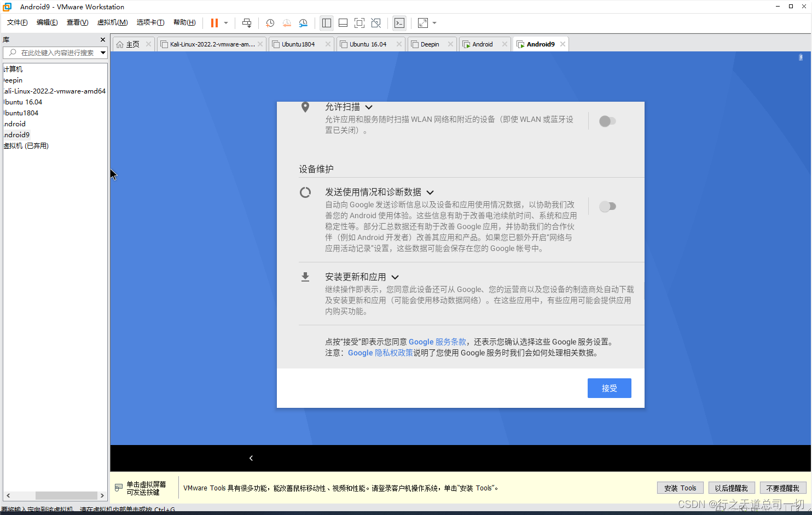Click the 不要提醒我 button
This screenshot has width=812, height=515.
coord(783,488)
